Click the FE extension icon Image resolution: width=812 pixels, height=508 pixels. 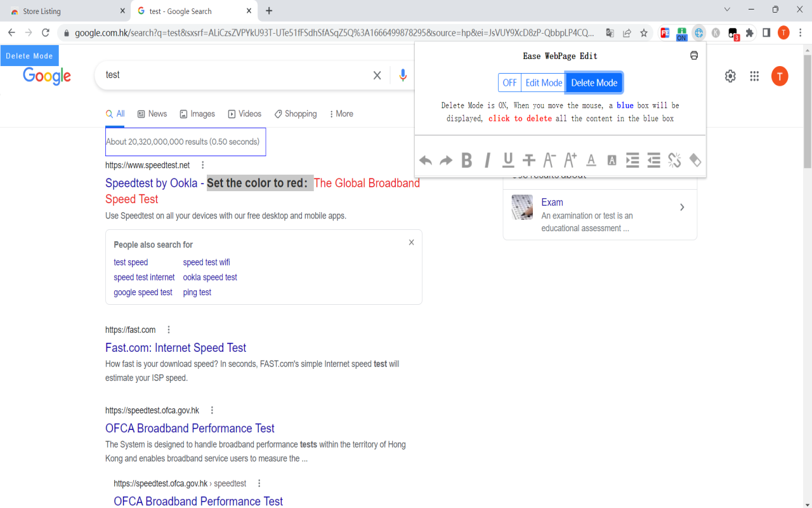665,33
